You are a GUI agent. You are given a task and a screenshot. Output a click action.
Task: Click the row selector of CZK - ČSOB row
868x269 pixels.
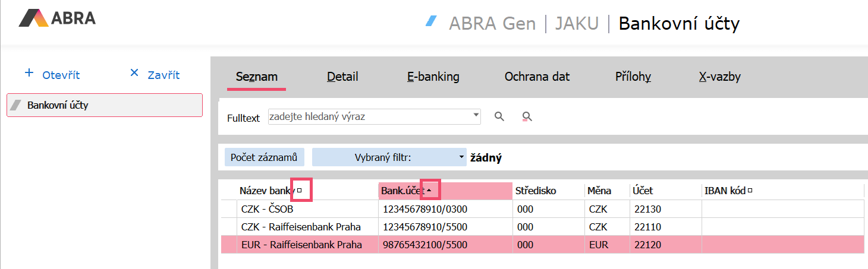coord(229,209)
